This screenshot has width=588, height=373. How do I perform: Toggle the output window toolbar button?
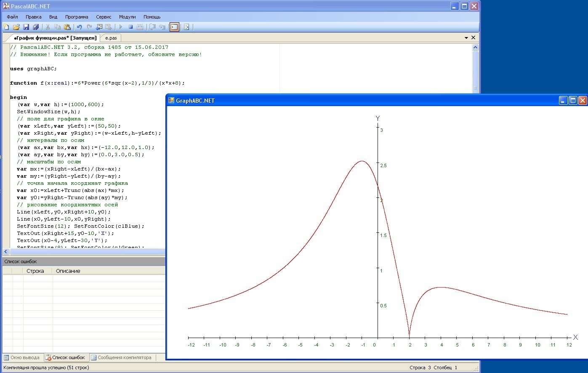tap(174, 27)
